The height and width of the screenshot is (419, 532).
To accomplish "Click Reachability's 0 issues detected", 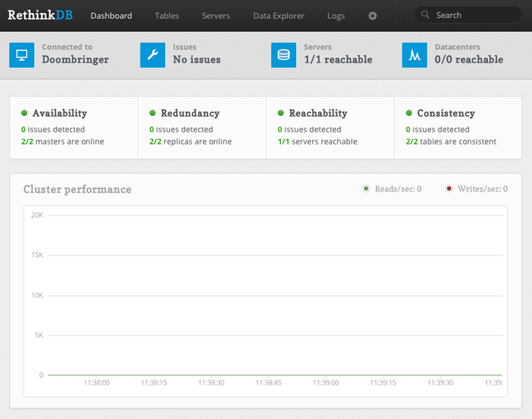I will coord(310,129).
